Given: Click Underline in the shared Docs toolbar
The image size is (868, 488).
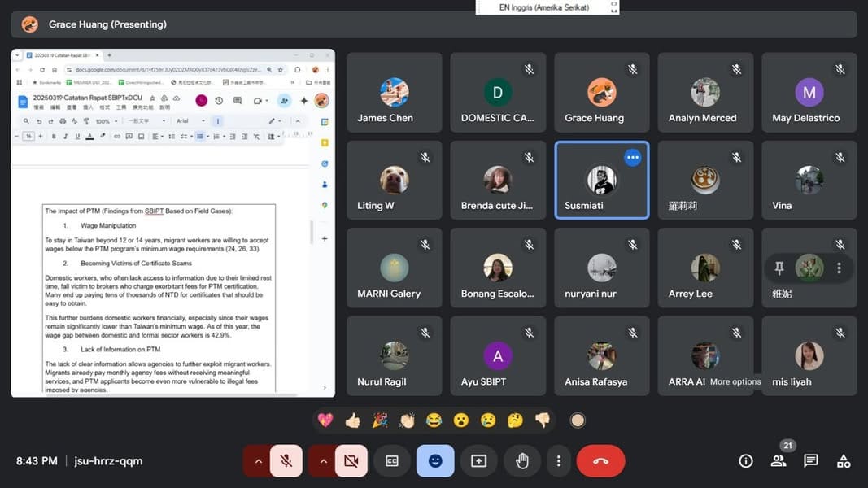Looking at the screenshot, I should [x=77, y=136].
